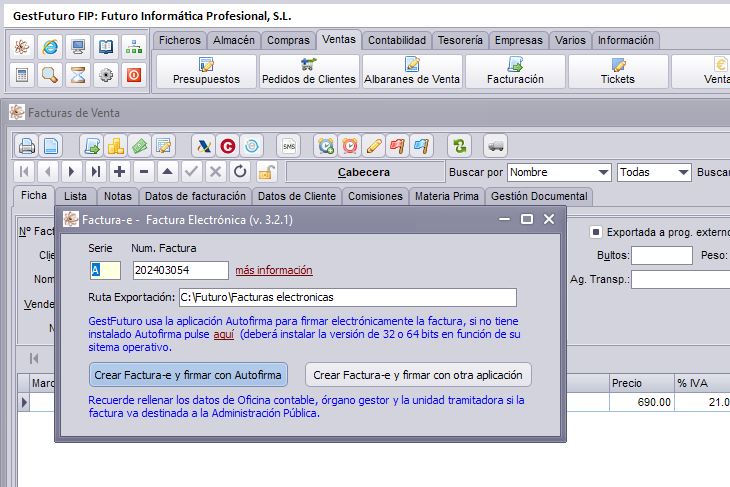Click the open padlock unlock icon
The height and width of the screenshot is (487, 730).
(265, 172)
